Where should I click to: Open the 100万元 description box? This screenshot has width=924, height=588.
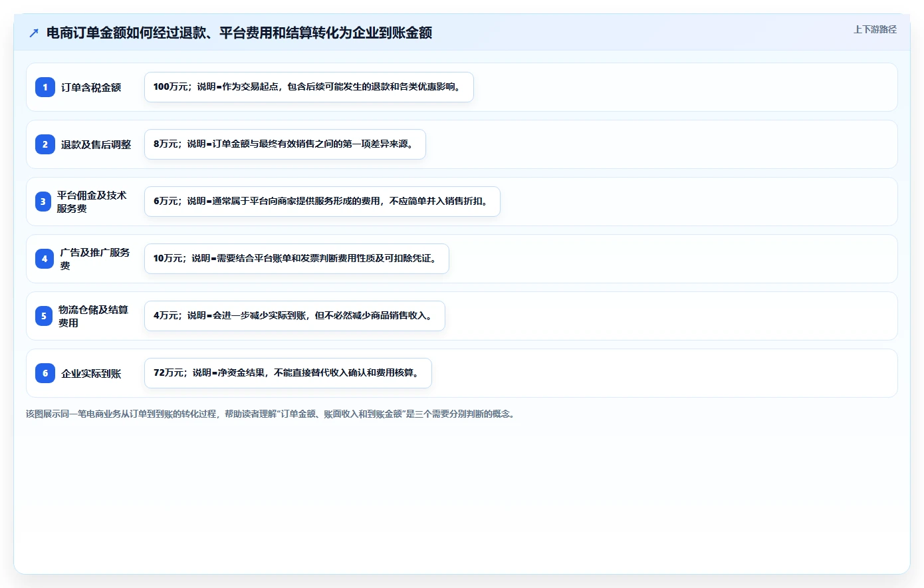click(309, 87)
